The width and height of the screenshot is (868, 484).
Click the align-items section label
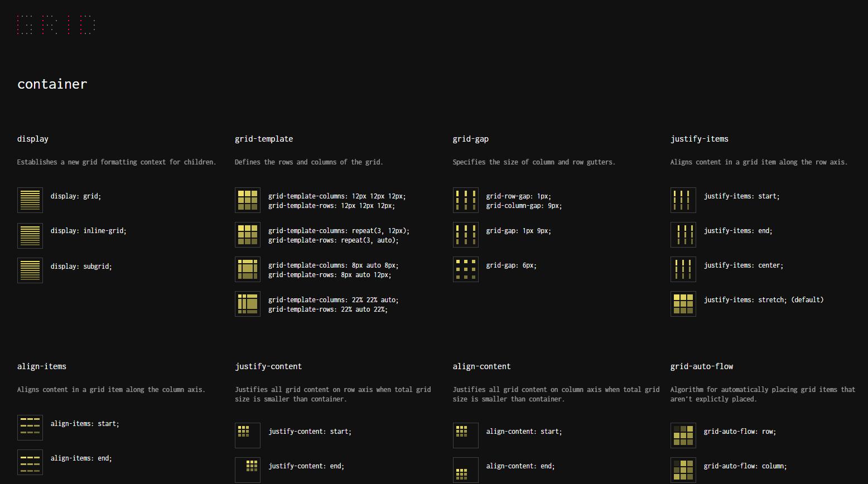(x=42, y=366)
